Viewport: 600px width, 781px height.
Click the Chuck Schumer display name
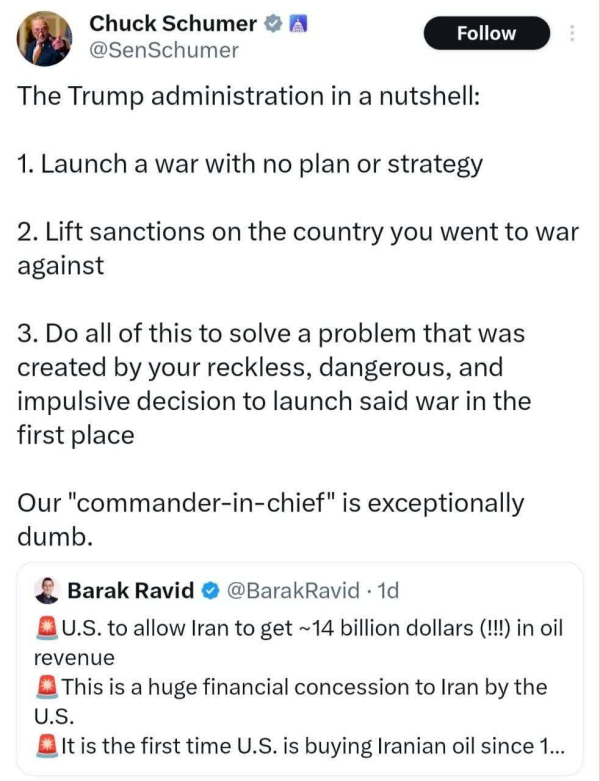pos(173,23)
